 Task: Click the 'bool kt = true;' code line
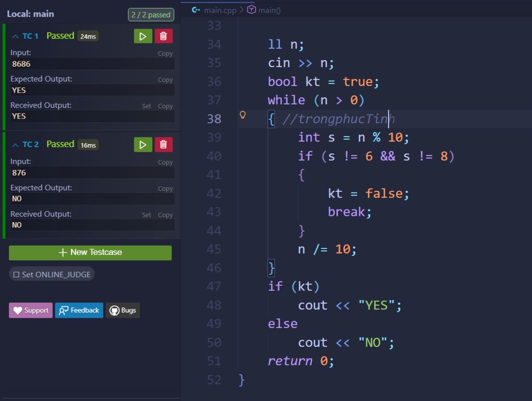coord(323,82)
